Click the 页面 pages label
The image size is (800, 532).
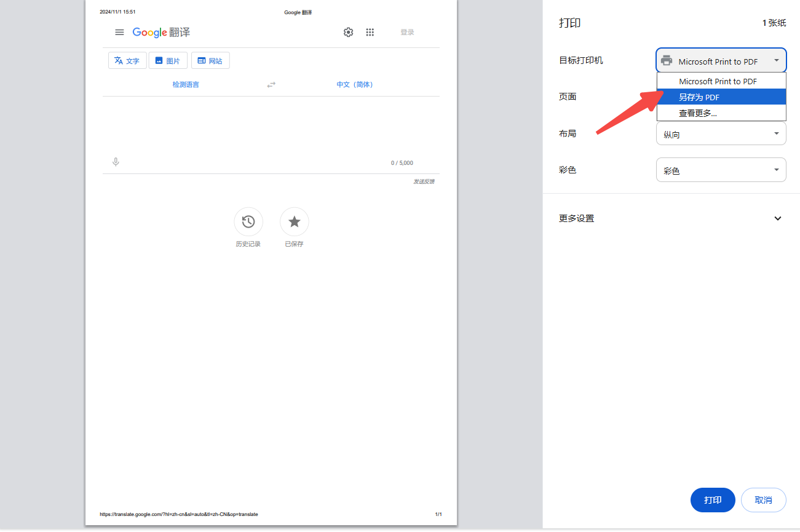[x=568, y=97]
